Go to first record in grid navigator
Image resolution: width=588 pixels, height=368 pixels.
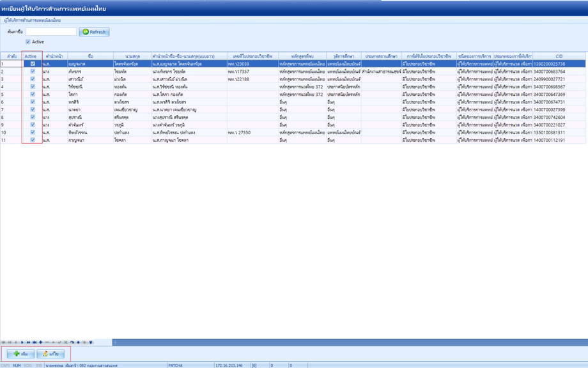coord(3,342)
